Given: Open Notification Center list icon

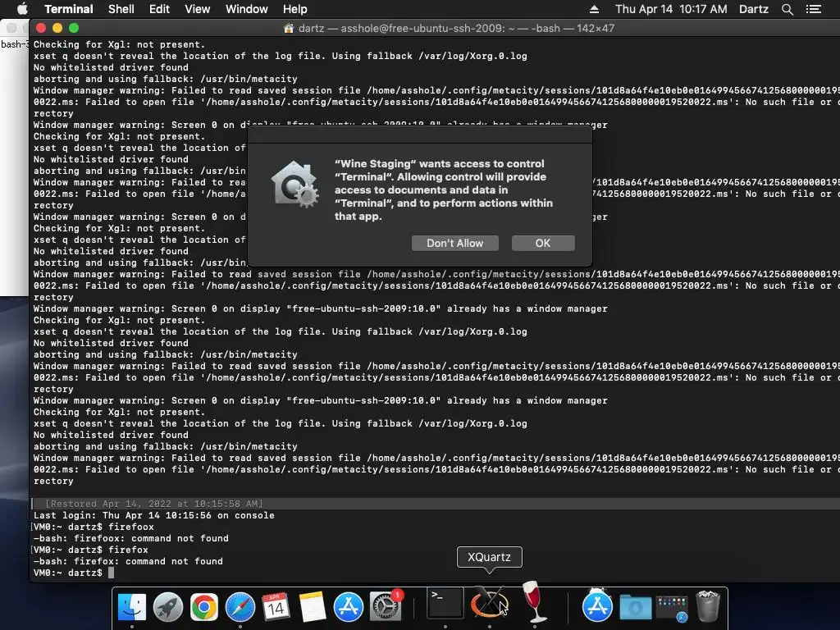Looking at the screenshot, I should click(x=814, y=9).
